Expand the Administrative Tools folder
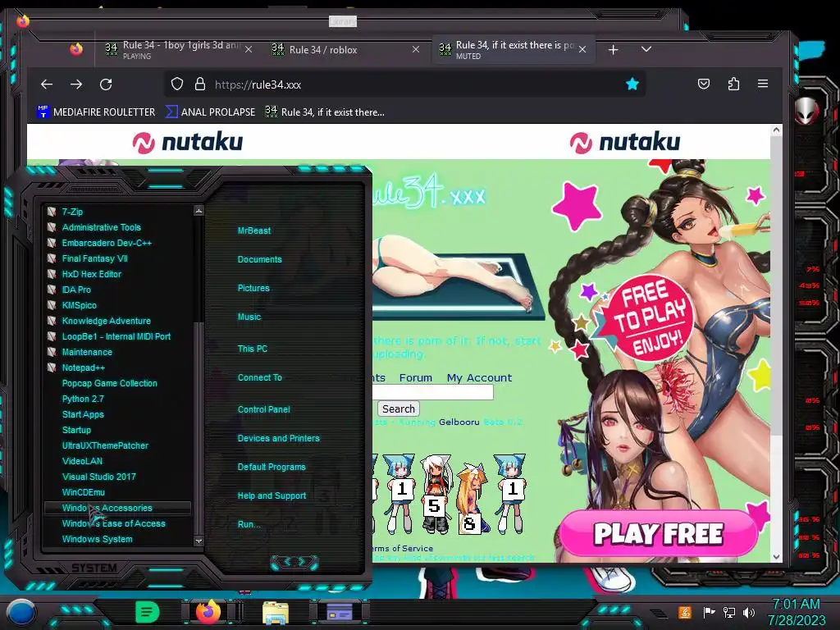The width and height of the screenshot is (840, 630). click(x=101, y=227)
